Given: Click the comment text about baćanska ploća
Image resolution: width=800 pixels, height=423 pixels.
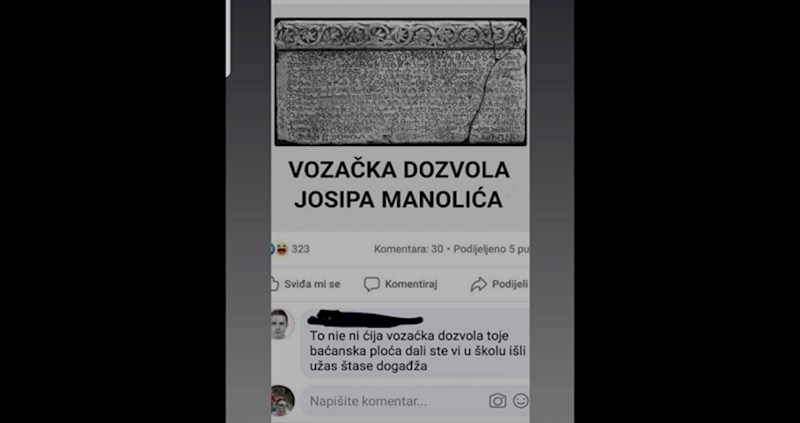Looking at the screenshot, I should coord(417,351).
